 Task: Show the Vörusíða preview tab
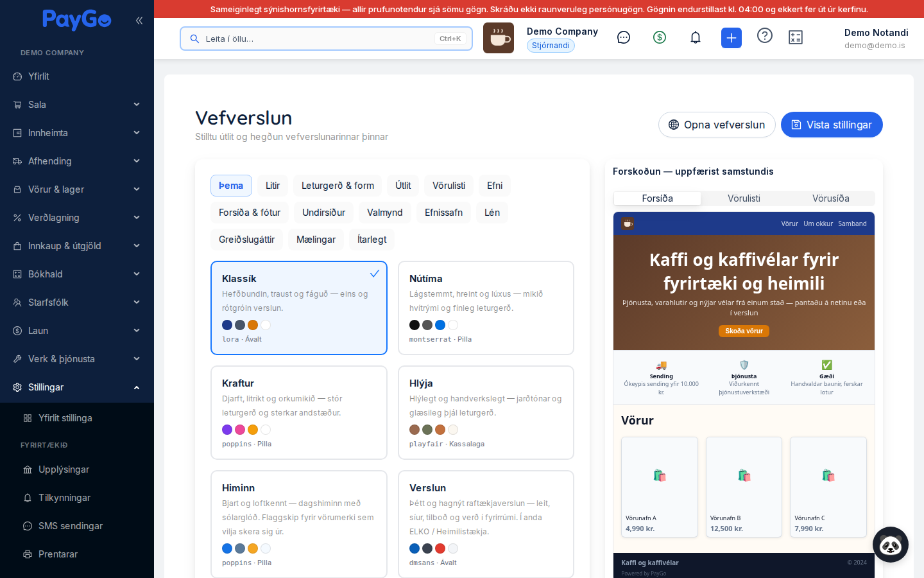click(830, 198)
